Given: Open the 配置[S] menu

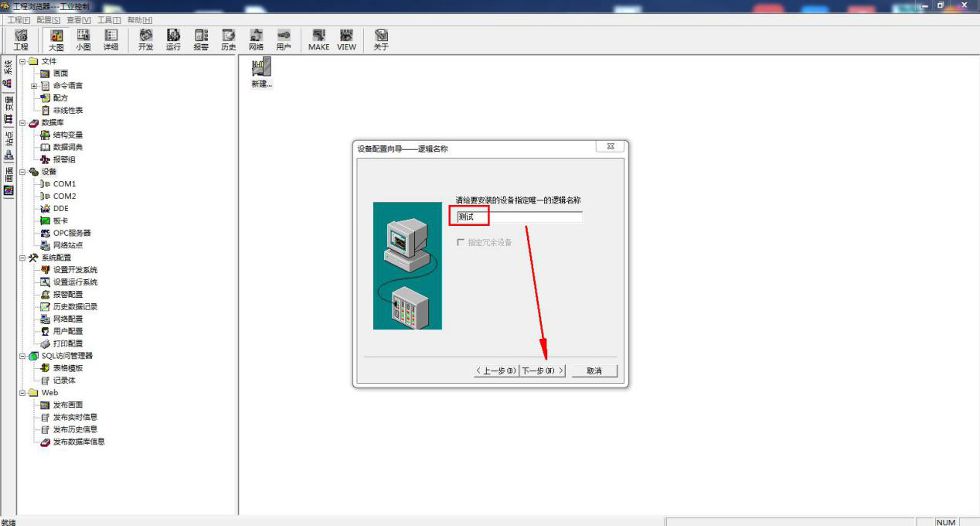Looking at the screenshot, I should point(49,19).
